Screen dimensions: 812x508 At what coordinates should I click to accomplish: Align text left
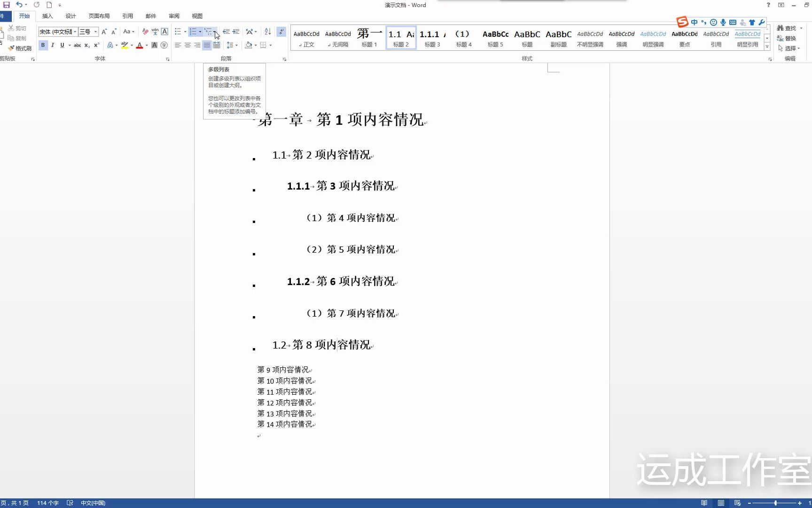[x=178, y=45]
